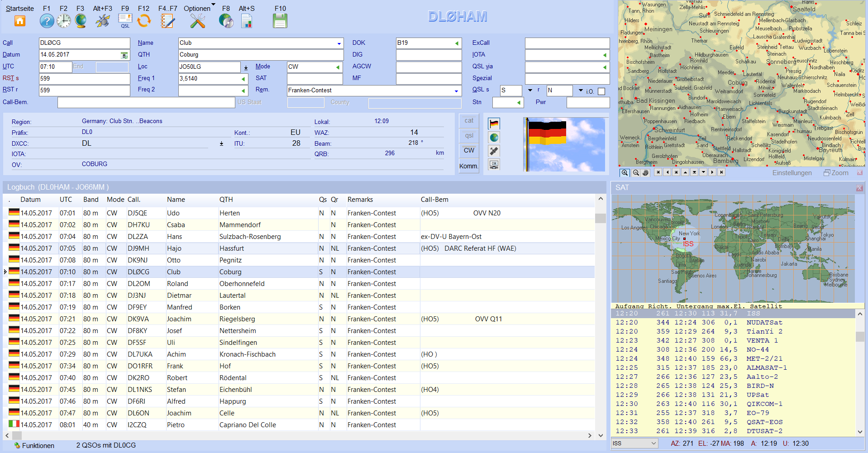Open Einstellungen in the map panel

point(792,173)
